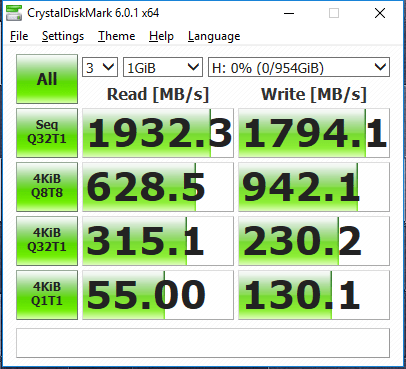The height and width of the screenshot is (369, 406).
Task: Start the 4KiB Q8T8 test
Action: (x=47, y=187)
